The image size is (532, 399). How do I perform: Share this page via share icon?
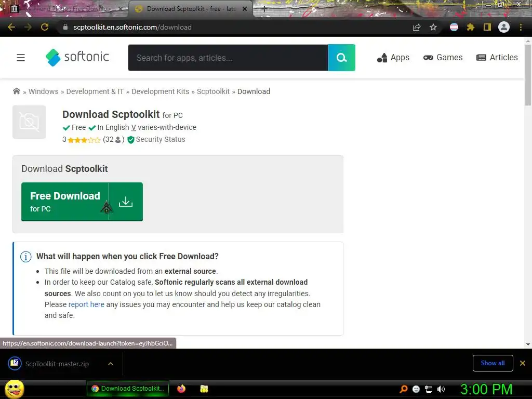(417, 27)
